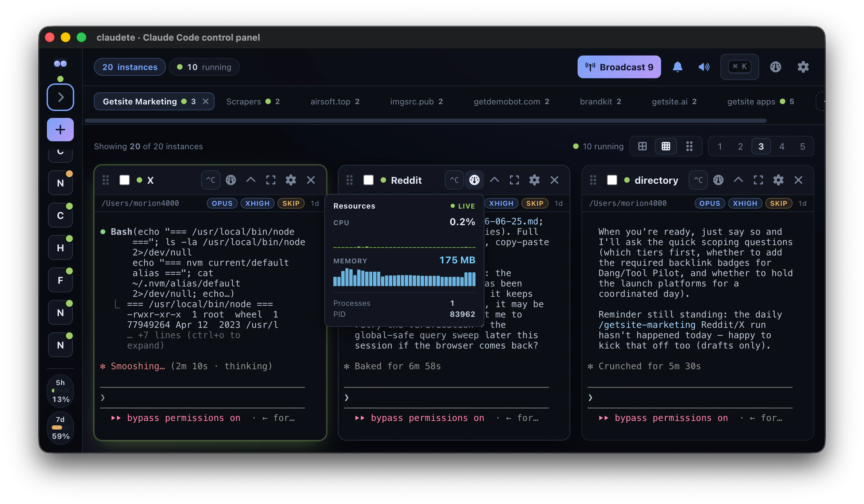
Task: Tick the Reddit instance checkbox
Action: (369, 180)
